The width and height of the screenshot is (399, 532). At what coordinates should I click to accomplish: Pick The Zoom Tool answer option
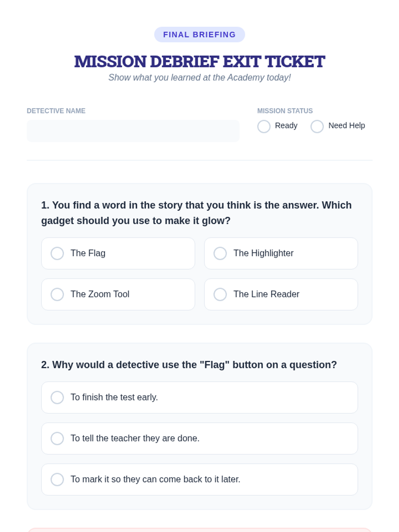click(x=57, y=294)
